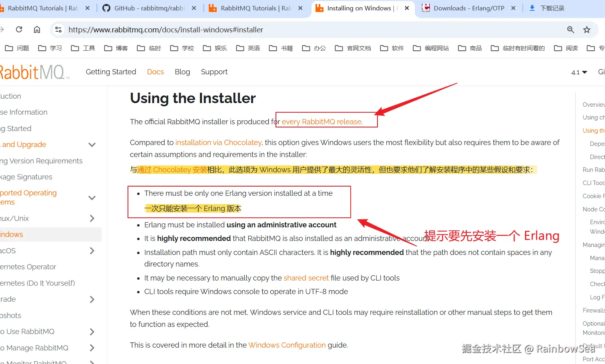Switch to the GitHub - rabbitmq tab

(x=150, y=8)
